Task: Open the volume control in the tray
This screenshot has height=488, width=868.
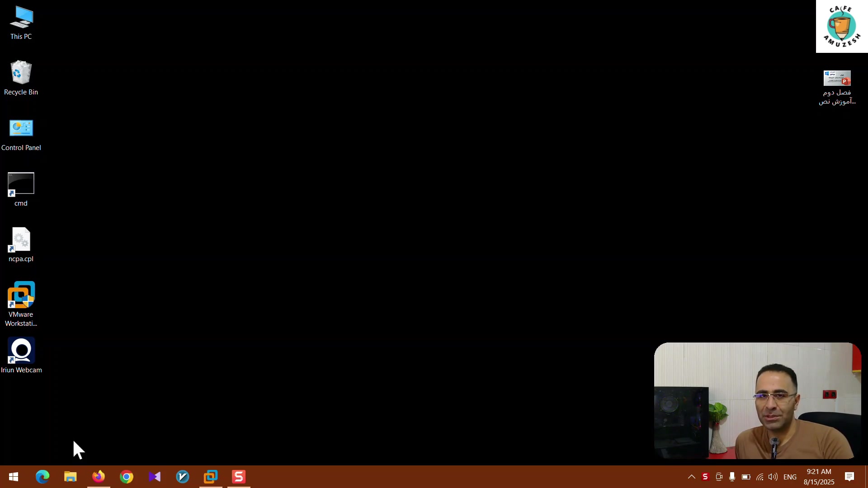Action: point(773,477)
